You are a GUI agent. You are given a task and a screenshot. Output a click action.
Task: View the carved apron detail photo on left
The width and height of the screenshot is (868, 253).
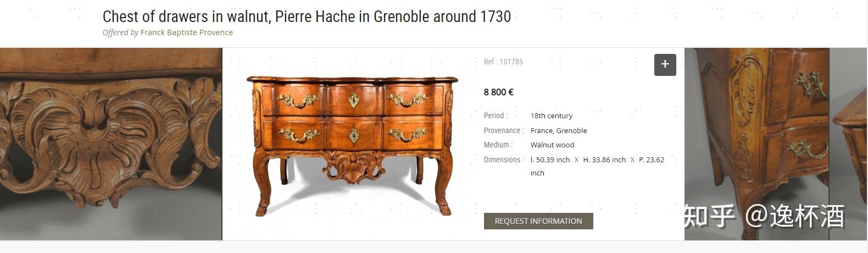(111, 144)
